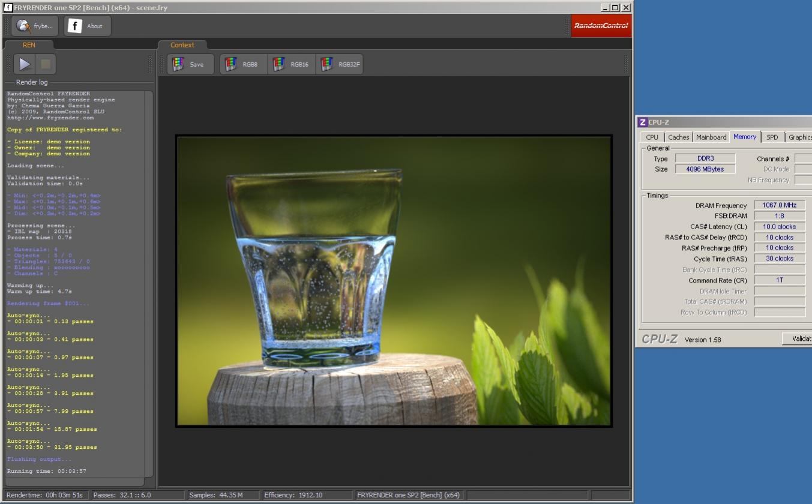Screen dimensions: 812x504
Task: Open the frybench toolbar button
Action: 35,26
